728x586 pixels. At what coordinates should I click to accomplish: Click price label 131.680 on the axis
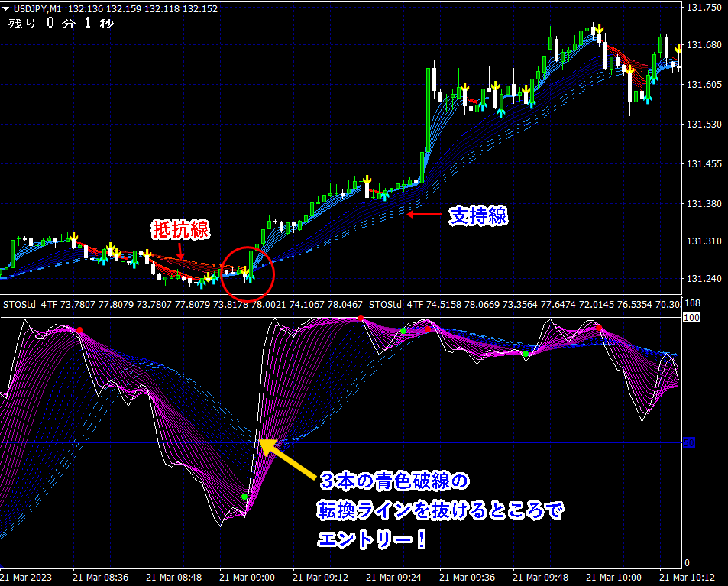[x=704, y=44]
